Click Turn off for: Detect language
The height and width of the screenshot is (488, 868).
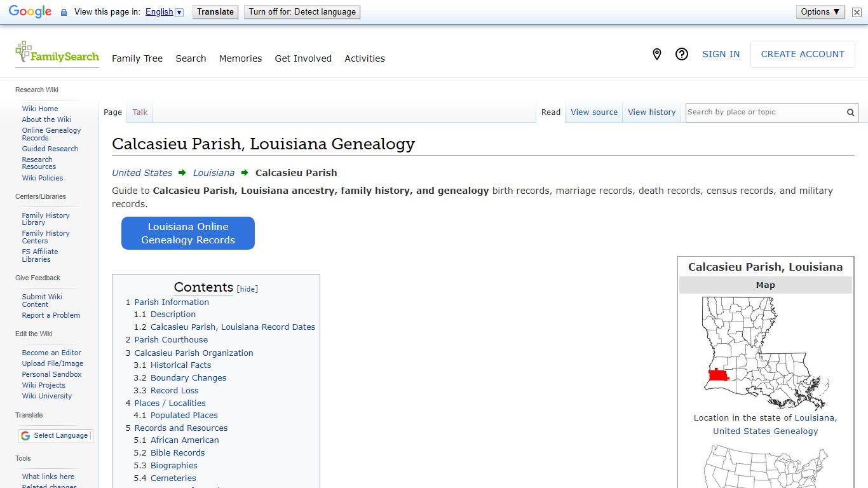302,12
